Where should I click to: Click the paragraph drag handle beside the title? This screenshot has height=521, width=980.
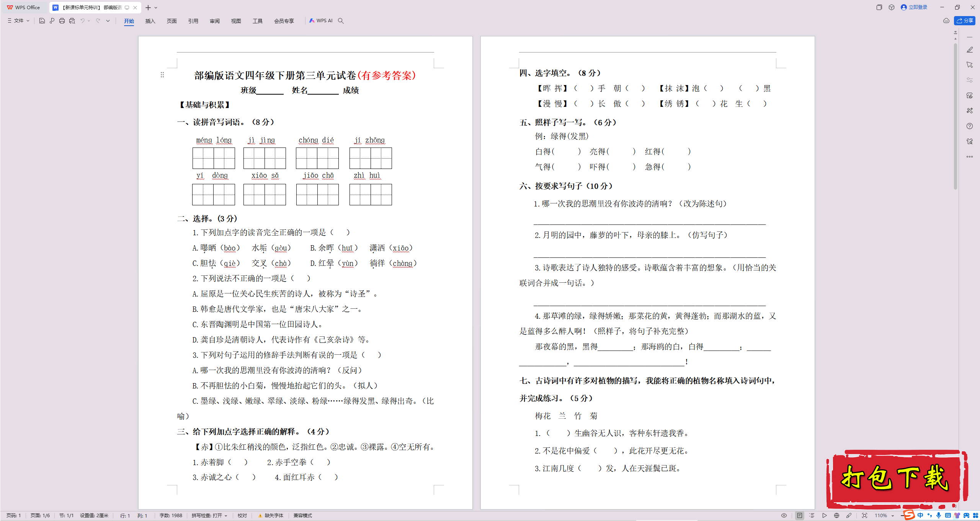[162, 75]
